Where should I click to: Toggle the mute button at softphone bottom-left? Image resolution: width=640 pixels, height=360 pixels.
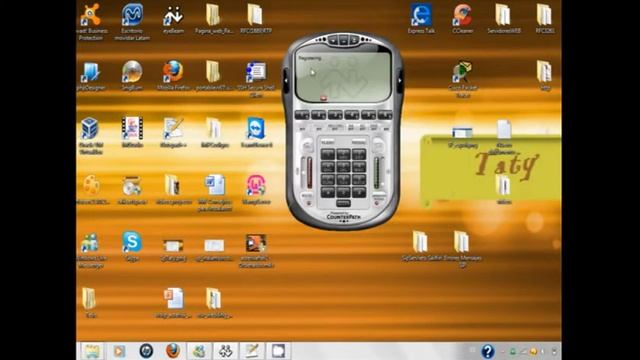[x=308, y=199]
